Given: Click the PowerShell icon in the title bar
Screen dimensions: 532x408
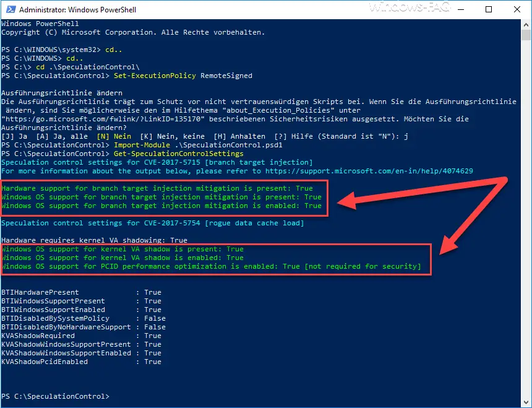Looking at the screenshot, I should 11,9.
